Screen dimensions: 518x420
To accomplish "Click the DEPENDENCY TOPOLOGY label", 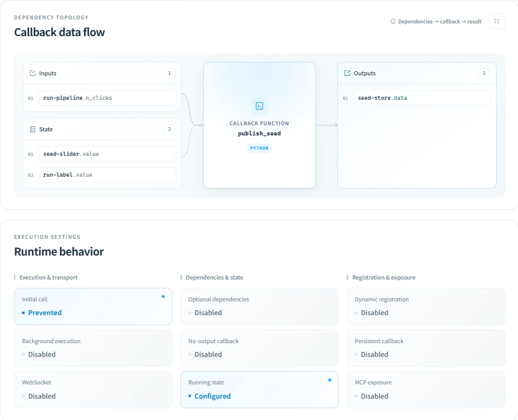I will (x=51, y=17).
